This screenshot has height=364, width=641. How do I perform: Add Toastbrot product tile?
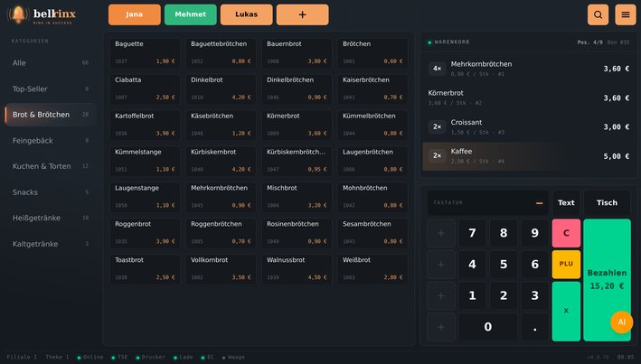[146, 269]
